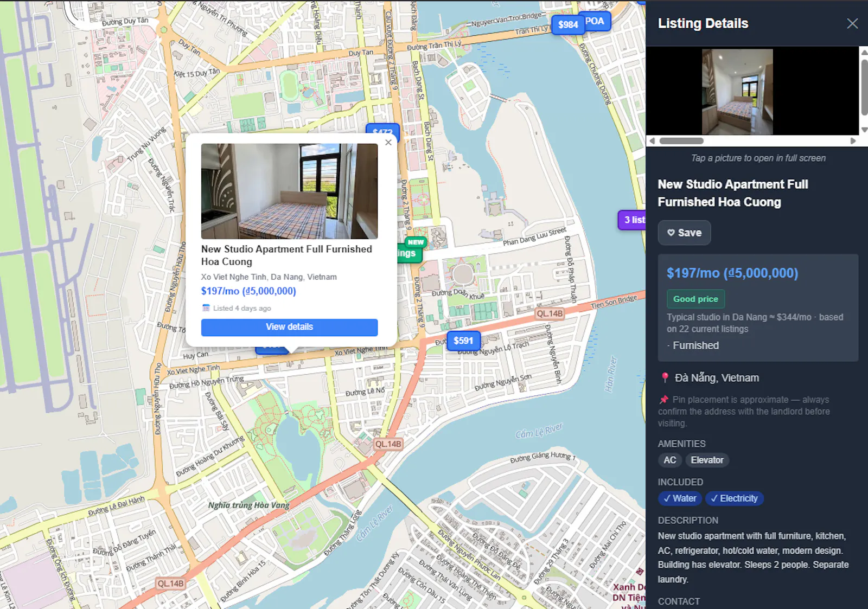Screen dimensions: 868x609
Task: Click the Elevator amenity tag
Action: click(707, 460)
